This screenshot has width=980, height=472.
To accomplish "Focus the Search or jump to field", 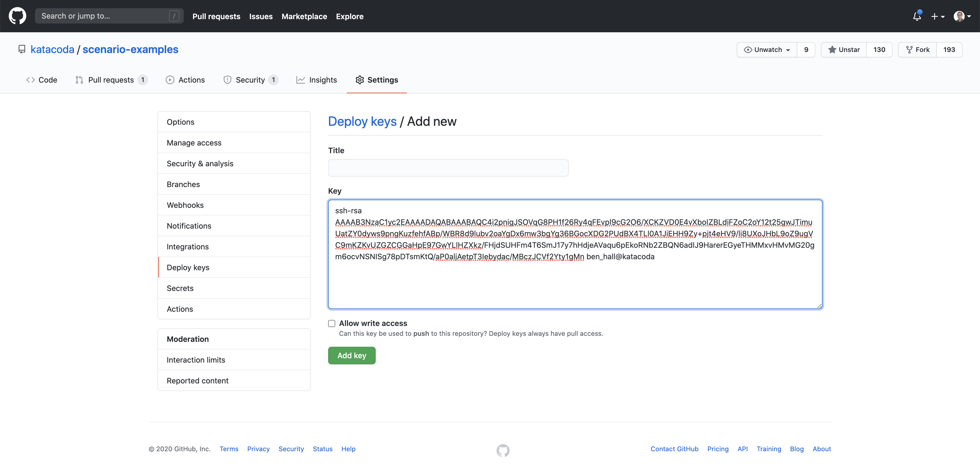I will (109, 16).
